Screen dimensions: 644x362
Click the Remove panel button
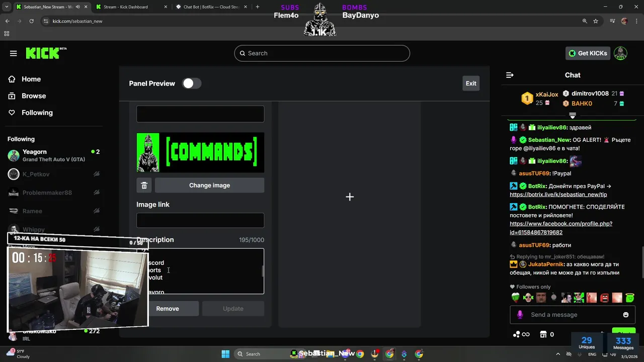[x=168, y=309]
